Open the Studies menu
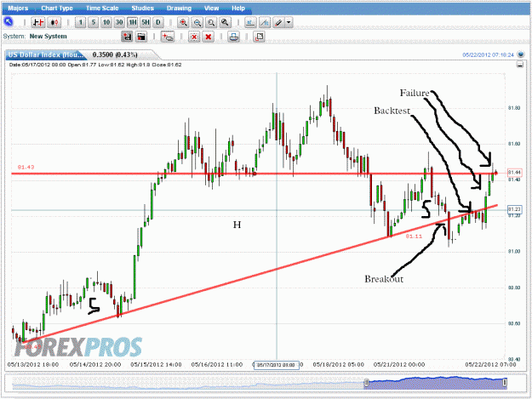The image size is (532, 399). (142, 9)
